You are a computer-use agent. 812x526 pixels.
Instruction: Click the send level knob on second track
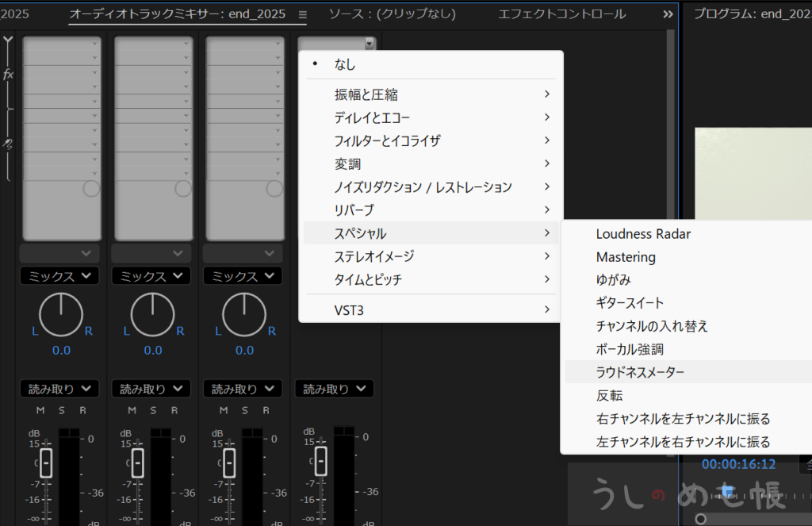click(x=182, y=188)
